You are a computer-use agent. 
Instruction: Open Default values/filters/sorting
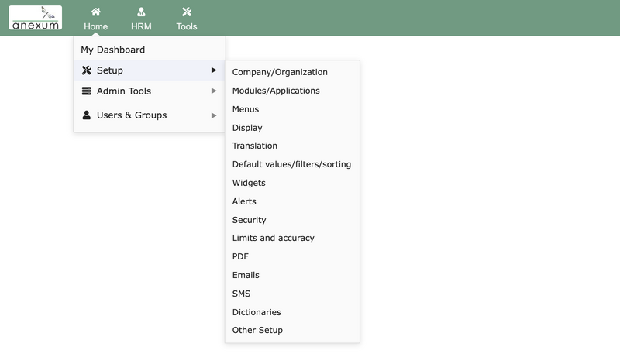(x=292, y=164)
